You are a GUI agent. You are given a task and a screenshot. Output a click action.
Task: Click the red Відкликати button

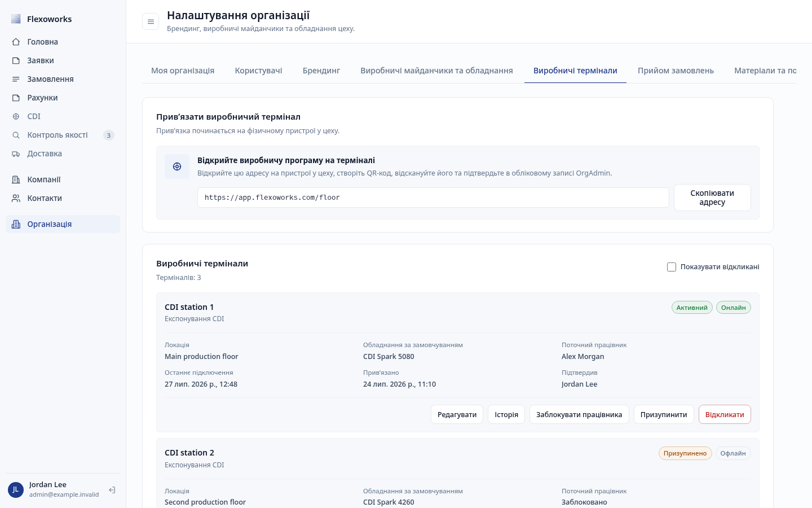click(x=725, y=414)
